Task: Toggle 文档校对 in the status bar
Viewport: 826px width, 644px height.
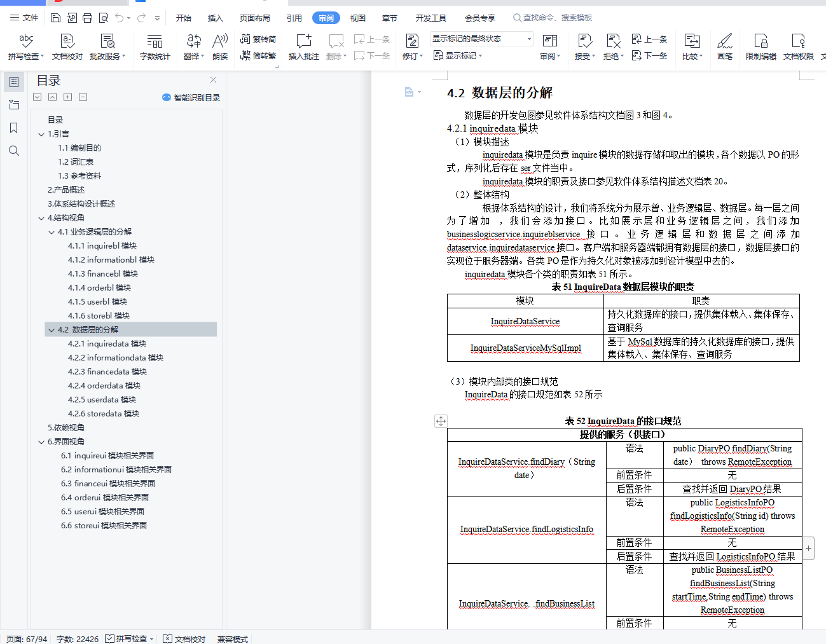Action: [x=184, y=638]
